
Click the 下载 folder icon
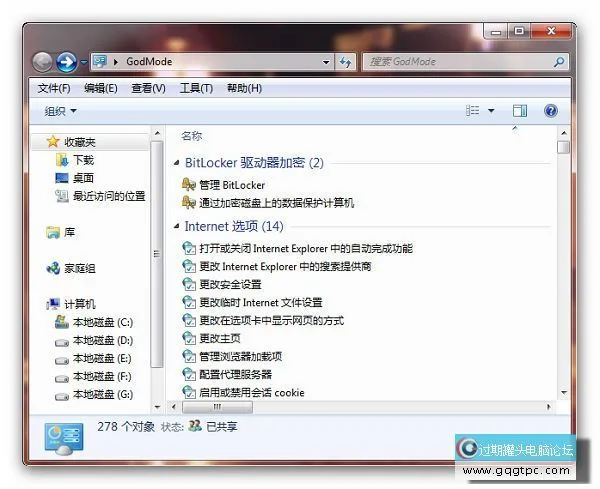pyautogui.click(x=62, y=160)
